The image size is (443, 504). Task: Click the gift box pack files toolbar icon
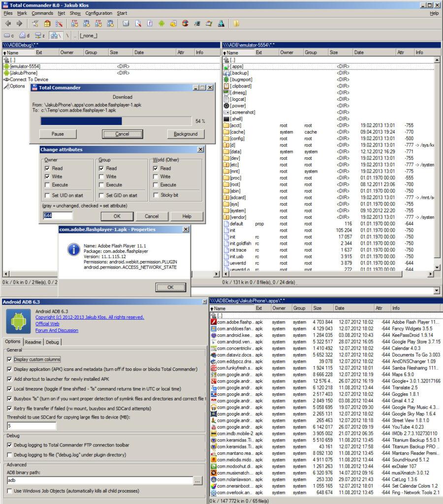[47, 24]
